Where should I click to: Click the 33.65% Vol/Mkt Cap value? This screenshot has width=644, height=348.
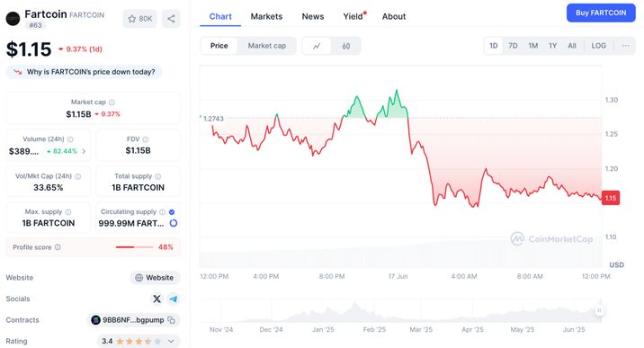48,188
